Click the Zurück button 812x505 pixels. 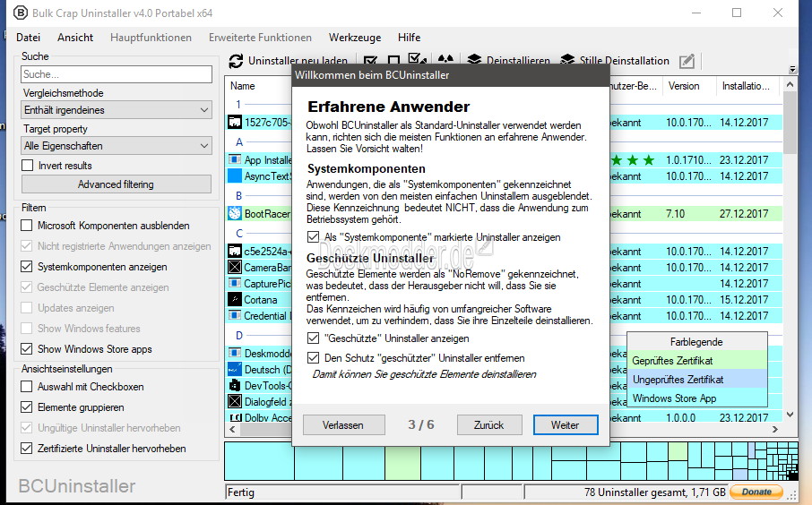click(x=488, y=424)
